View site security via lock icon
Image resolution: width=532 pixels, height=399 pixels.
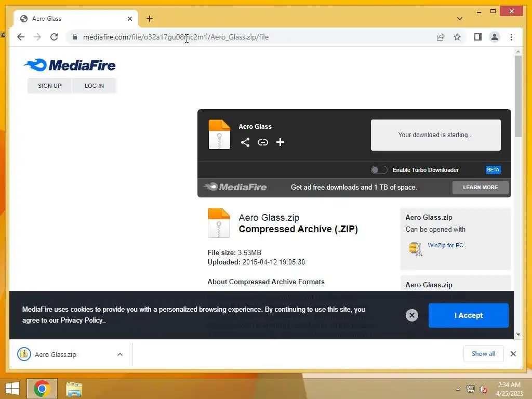pyautogui.click(x=75, y=37)
